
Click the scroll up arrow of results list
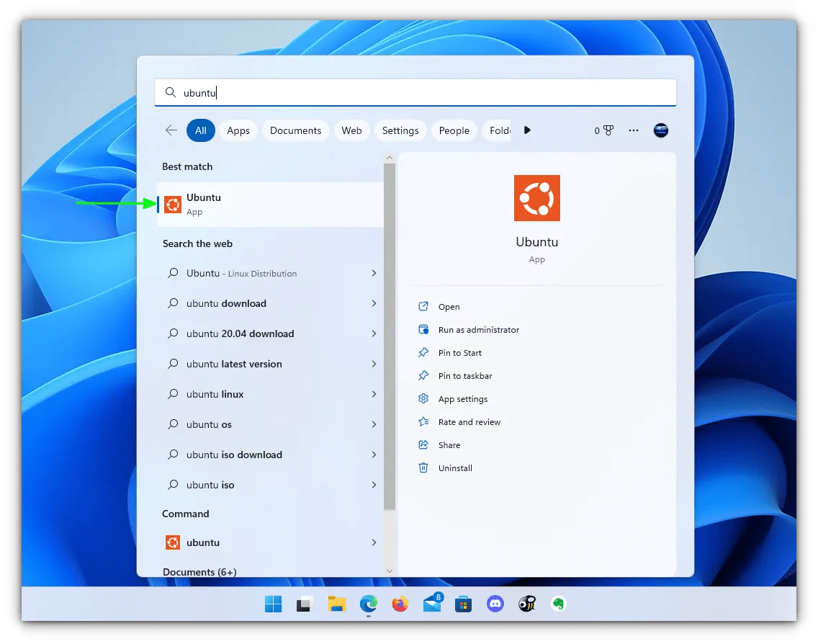coord(389,157)
